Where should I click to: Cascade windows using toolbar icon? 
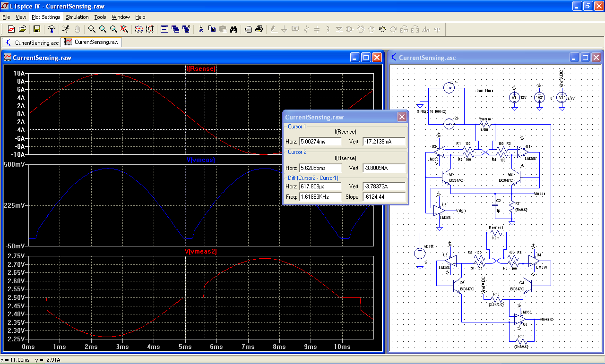point(175,29)
